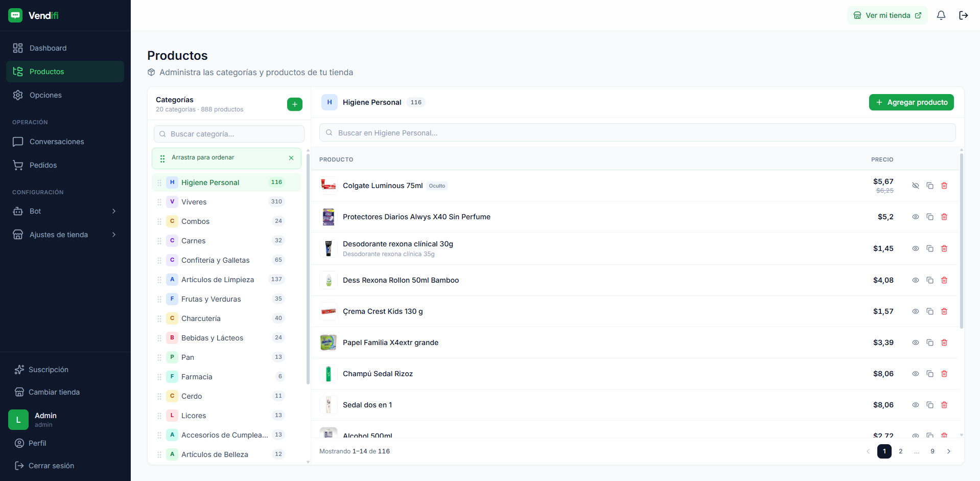Click the logout icon in top bar
This screenshot has height=481, width=980.
tap(963, 15)
